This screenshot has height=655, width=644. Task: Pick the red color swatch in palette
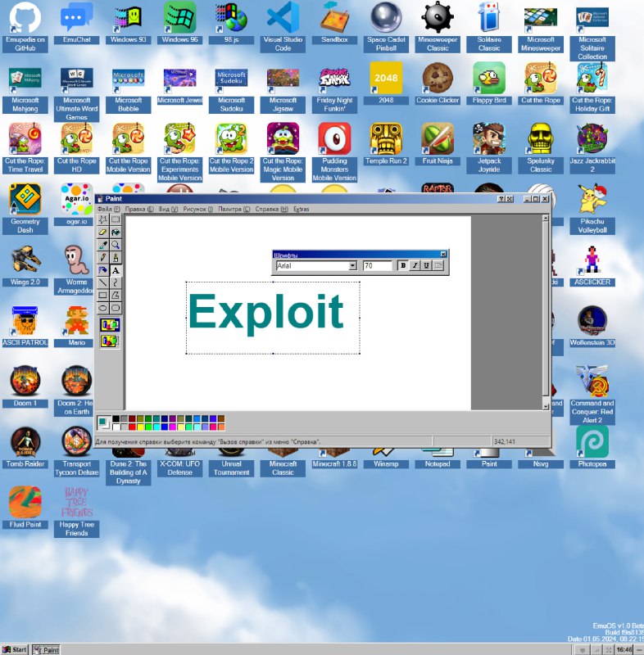(132, 427)
